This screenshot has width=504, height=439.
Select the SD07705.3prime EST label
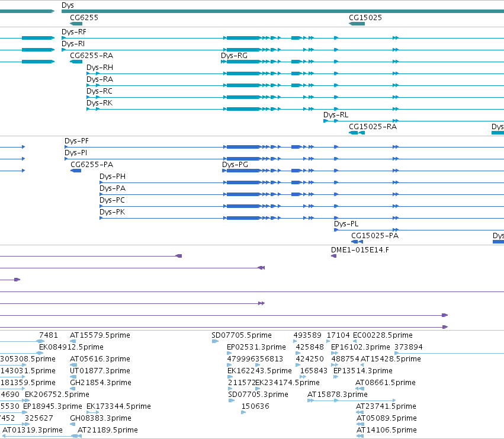[258, 395]
